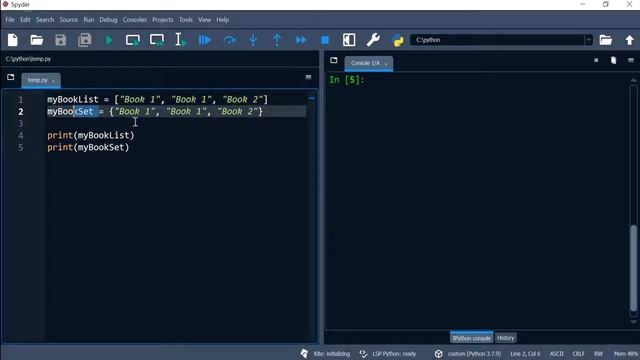Step over current line debug icon
This screenshot has width=640, height=360.
point(229,40)
